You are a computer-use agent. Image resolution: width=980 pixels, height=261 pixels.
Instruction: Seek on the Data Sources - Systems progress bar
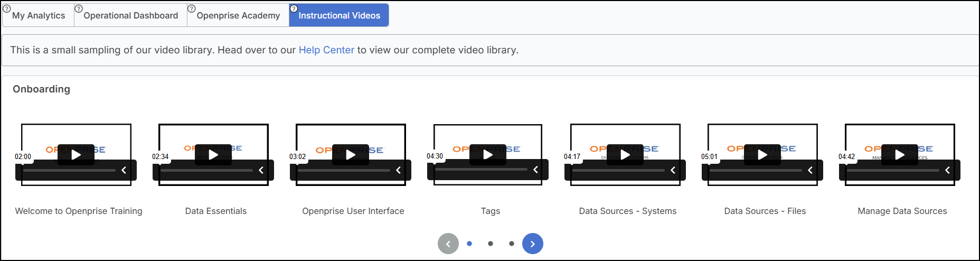pos(618,170)
